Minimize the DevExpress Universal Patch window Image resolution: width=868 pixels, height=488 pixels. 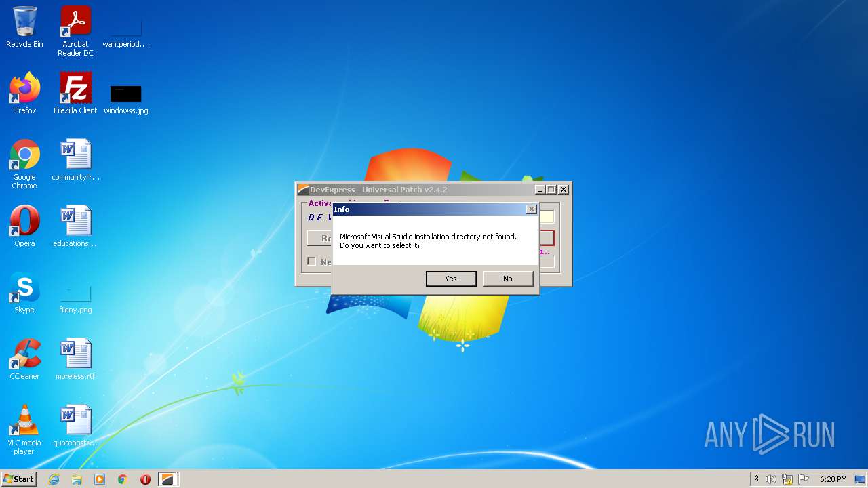(540, 190)
